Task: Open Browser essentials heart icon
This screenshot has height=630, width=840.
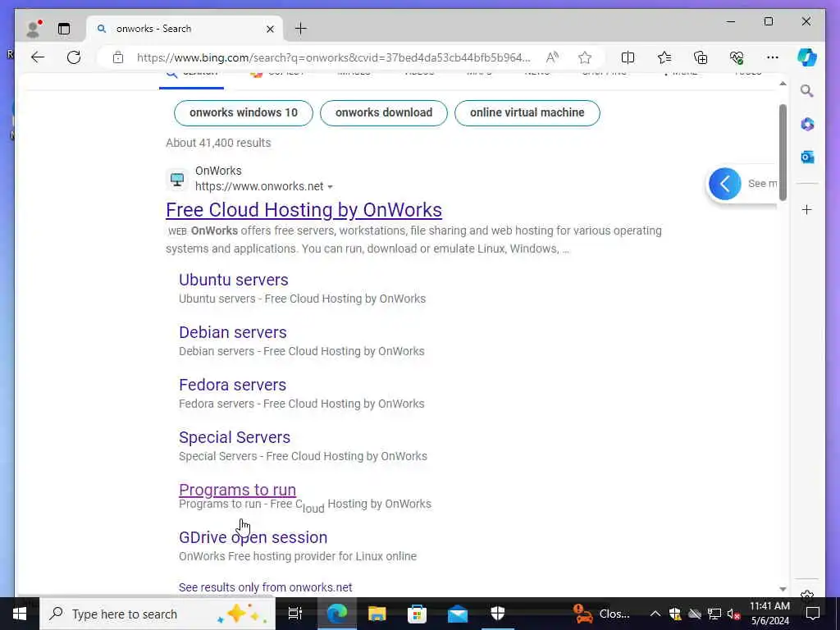Action: pyautogui.click(x=737, y=57)
